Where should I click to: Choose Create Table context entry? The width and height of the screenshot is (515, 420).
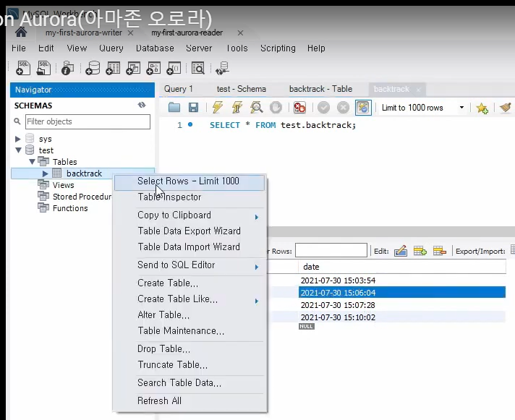coord(190,283)
